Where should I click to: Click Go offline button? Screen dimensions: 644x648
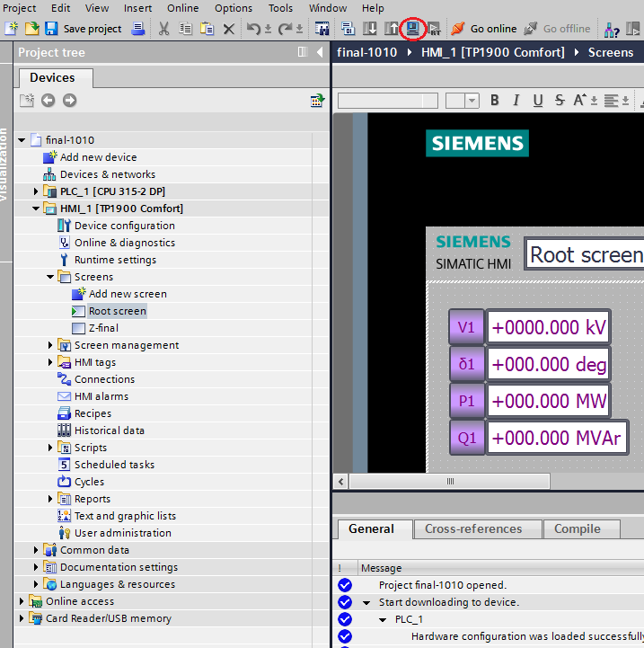(557, 29)
